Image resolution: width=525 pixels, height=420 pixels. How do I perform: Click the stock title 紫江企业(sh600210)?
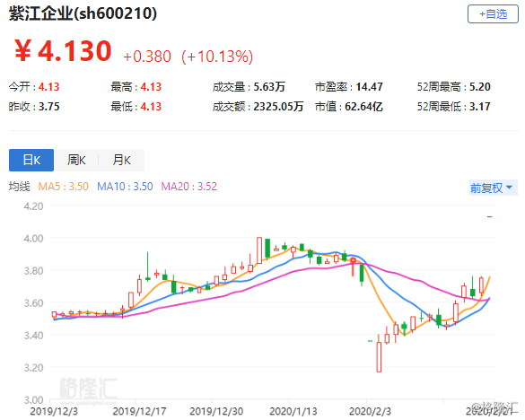point(83,13)
